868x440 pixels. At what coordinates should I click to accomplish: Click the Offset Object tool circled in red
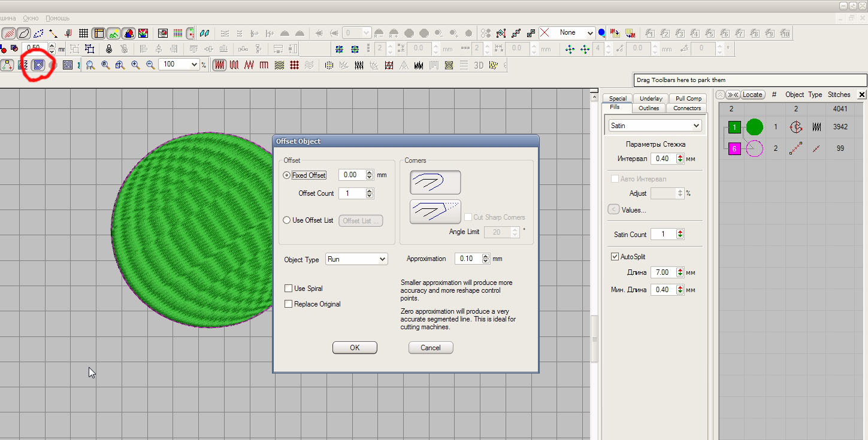pos(39,65)
